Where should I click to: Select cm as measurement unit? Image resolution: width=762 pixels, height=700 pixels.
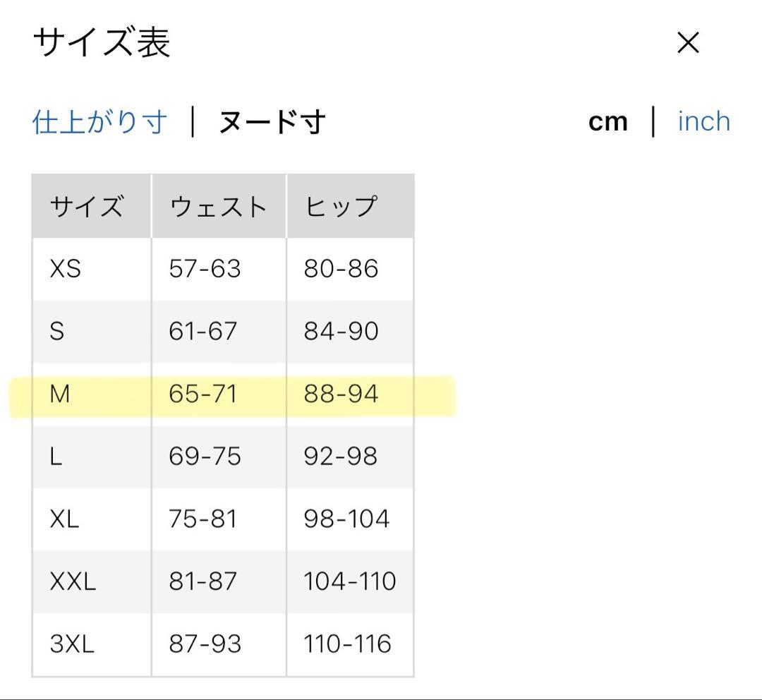(x=608, y=122)
